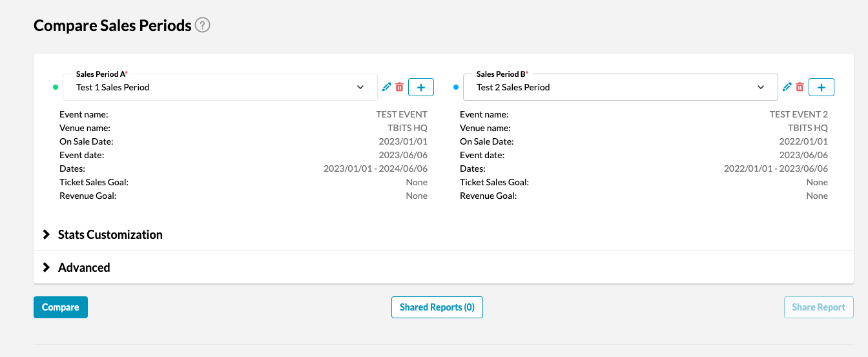Add new period via plus beside Period B
This screenshot has width=868, height=357.
(x=821, y=87)
